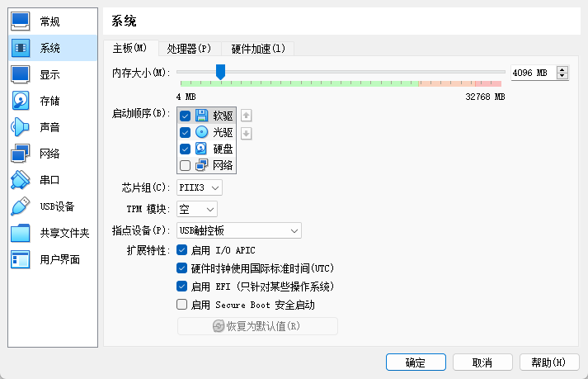Switch to the 硬件加速(L) tab
Viewport: 588px width, 379px height.
point(258,49)
